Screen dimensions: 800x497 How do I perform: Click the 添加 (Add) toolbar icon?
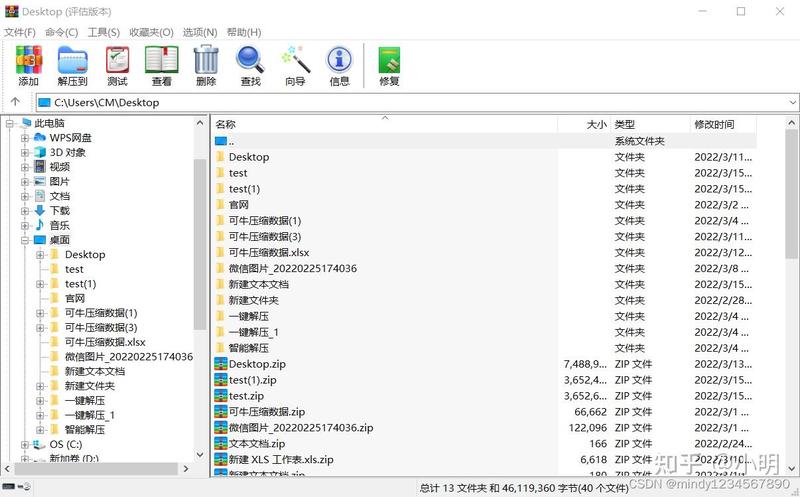(29, 60)
